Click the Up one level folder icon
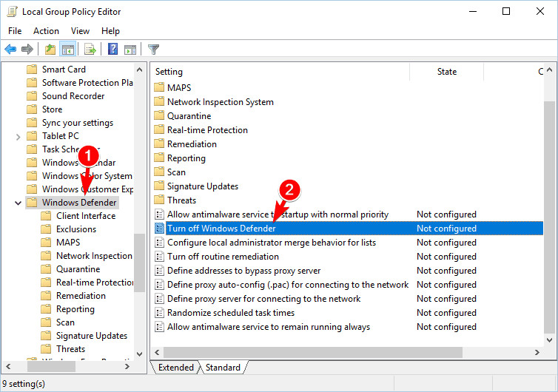Screen dimensions: 558x392 (50, 49)
